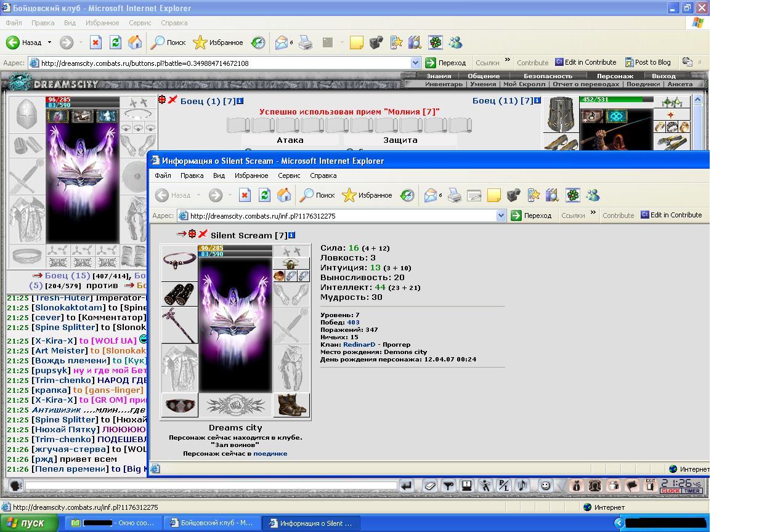Click Post to Blog button
Image resolution: width=775 pixels, height=532 pixels.
pos(648,62)
